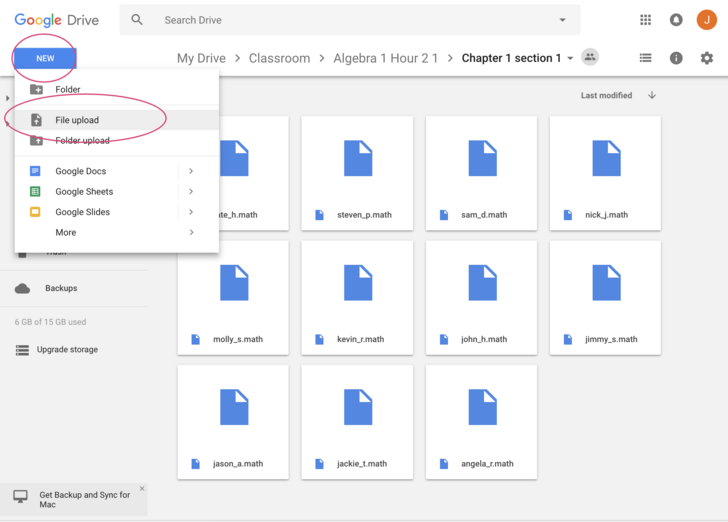Viewport: 728px width, 522px height.
Task: Click the blue NEW button
Action: pyautogui.click(x=45, y=59)
